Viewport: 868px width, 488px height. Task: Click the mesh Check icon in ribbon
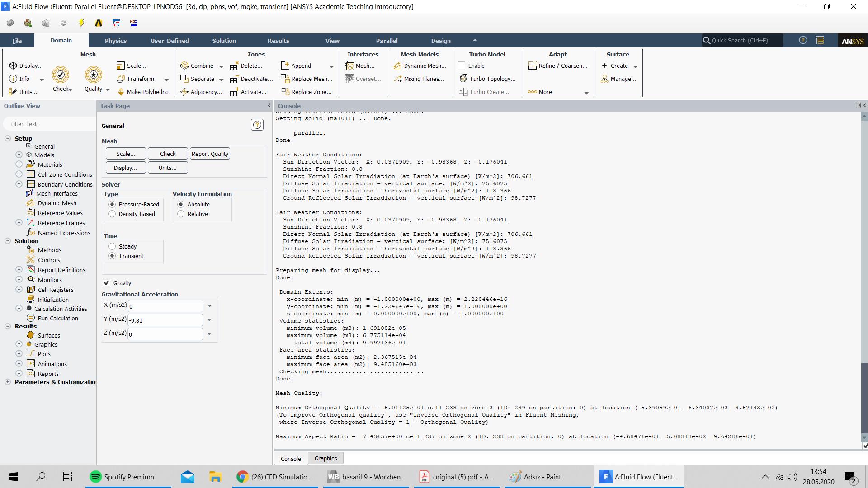click(61, 75)
